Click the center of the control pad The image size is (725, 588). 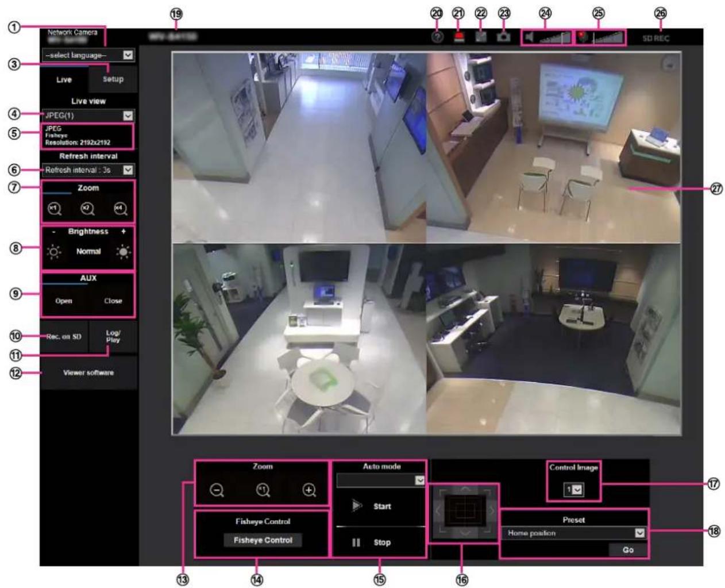pos(465,511)
